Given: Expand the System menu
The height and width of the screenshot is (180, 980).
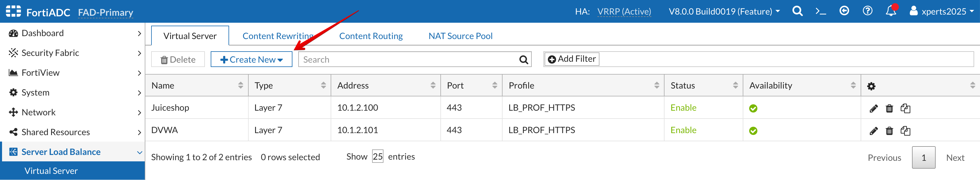Looking at the screenshot, I should click(72, 92).
